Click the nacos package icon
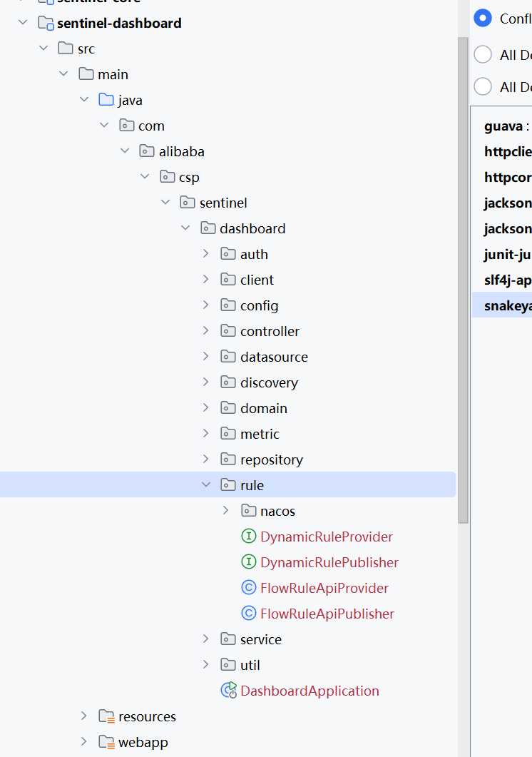Viewport: 532px width, 757px height. [248, 510]
